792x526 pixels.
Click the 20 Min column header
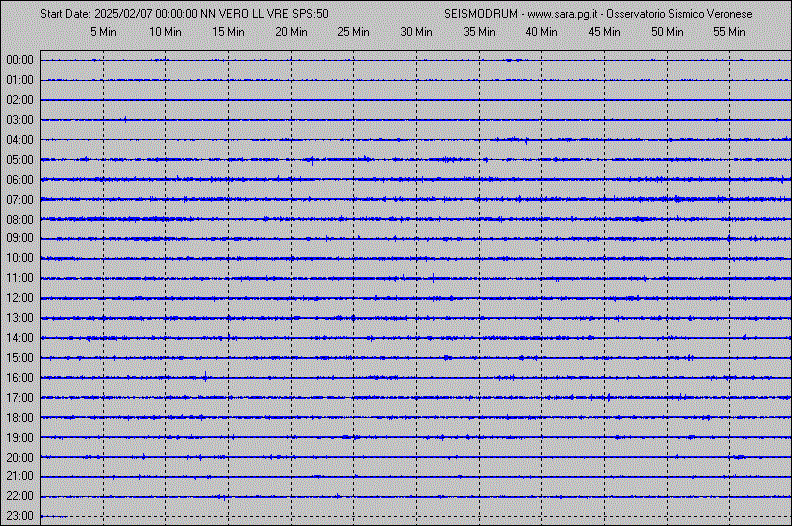pyautogui.click(x=291, y=32)
